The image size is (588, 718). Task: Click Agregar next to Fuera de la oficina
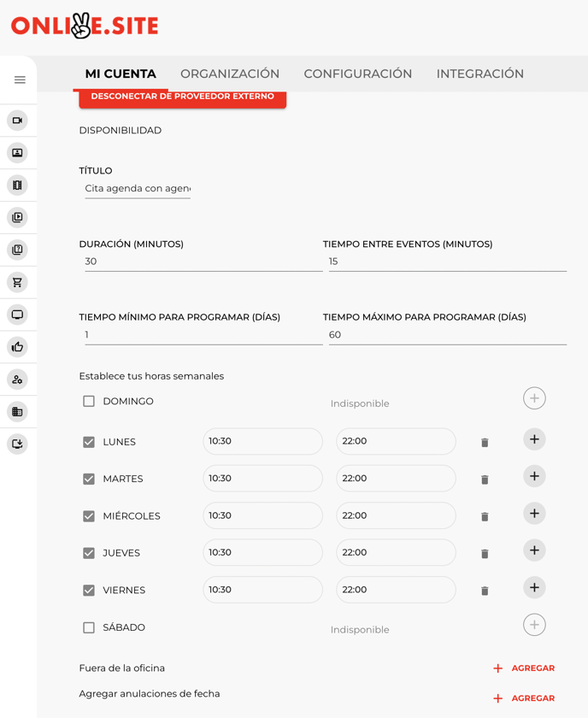(x=524, y=668)
